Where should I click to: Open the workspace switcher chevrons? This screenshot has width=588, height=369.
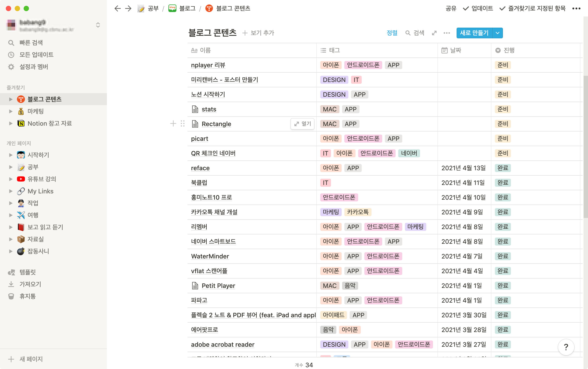click(x=98, y=25)
